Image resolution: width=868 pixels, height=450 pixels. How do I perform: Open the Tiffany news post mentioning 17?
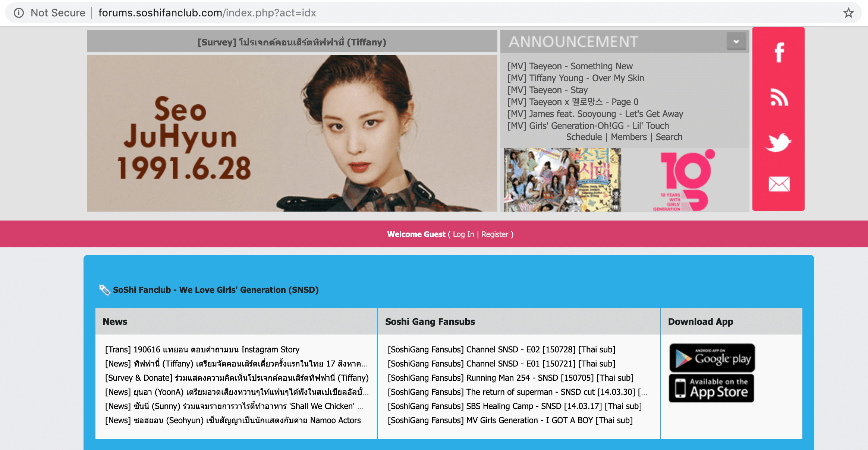(236, 364)
